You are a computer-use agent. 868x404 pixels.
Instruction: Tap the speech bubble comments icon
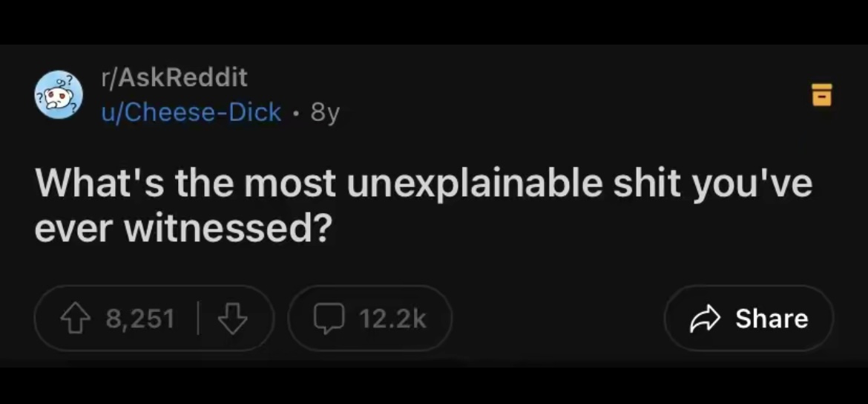pos(330,319)
